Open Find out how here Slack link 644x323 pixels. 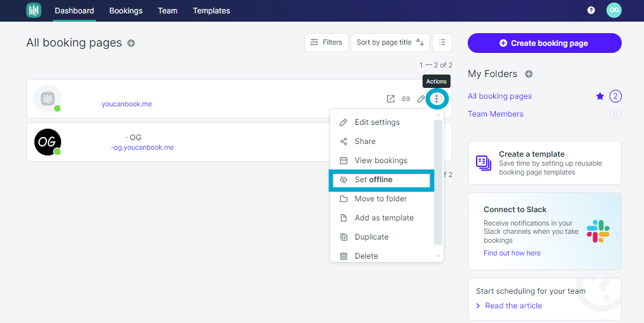coord(512,253)
